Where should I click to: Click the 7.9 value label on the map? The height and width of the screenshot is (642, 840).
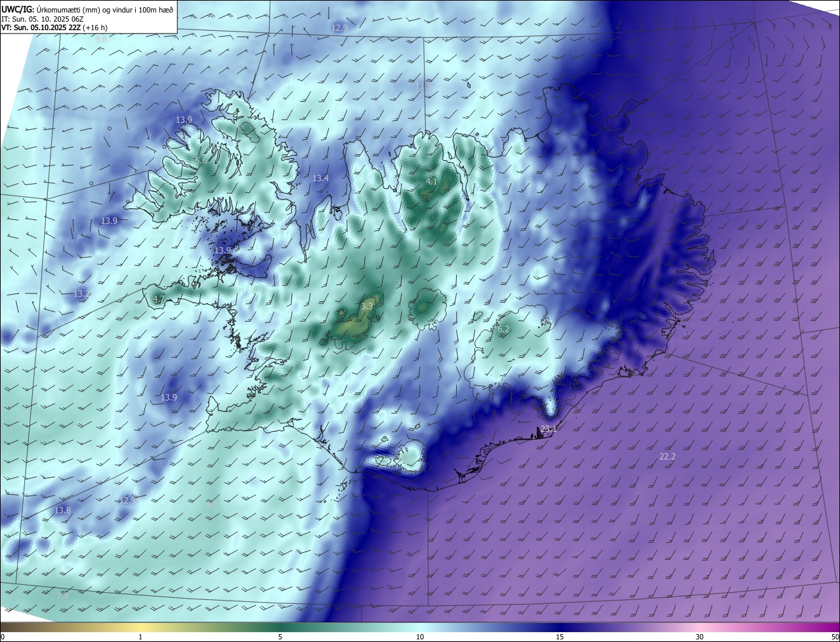click(62, 596)
